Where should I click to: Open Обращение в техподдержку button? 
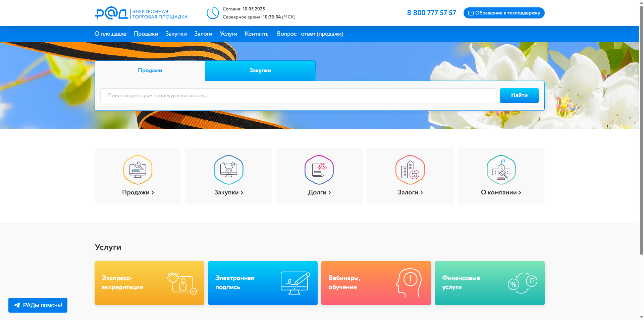tap(504, 13)
